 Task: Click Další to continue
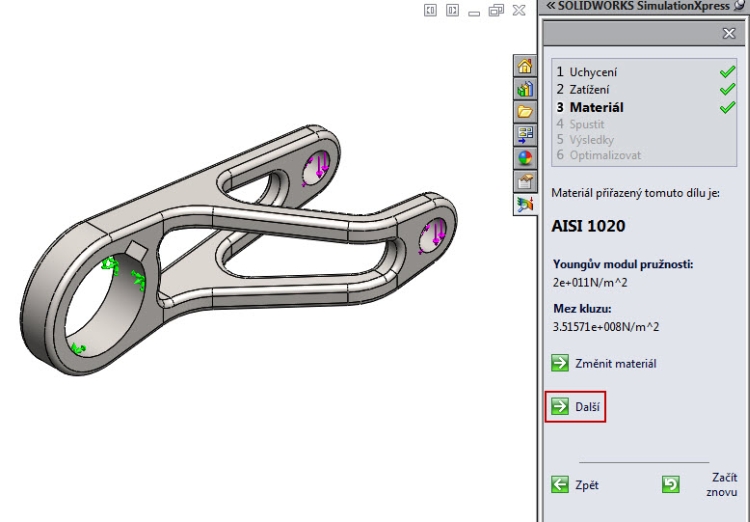tap(587, 407)
